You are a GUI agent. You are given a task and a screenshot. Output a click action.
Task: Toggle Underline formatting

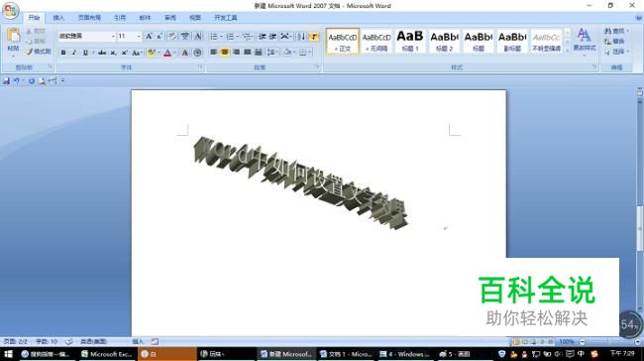(x=85, y=53)
